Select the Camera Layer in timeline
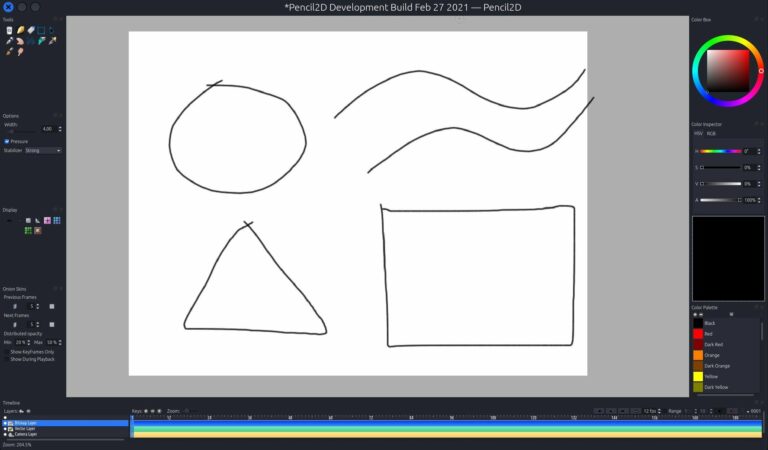The width and height of the screenshot is (768, 450). [26, 434]
